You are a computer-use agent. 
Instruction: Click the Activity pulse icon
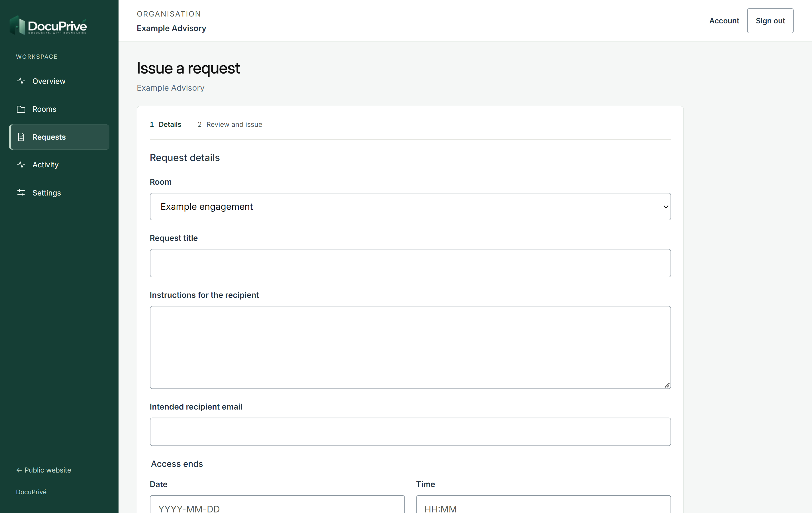coord(21,165)
